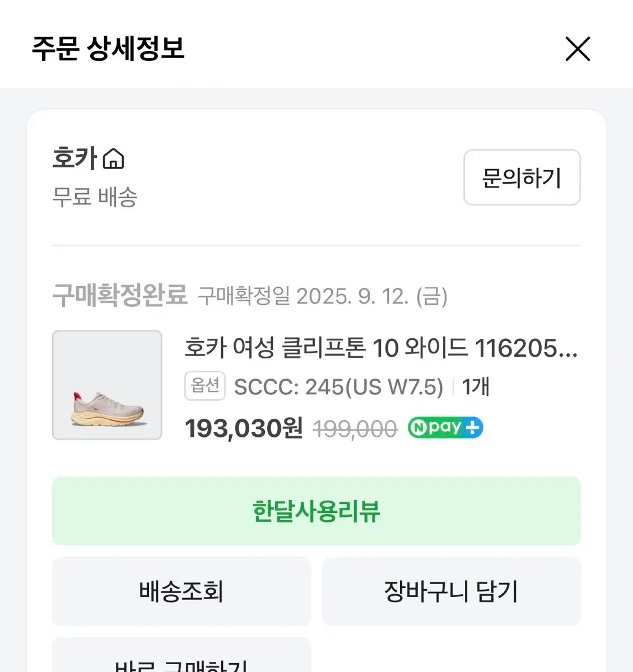Tap the 1개 quantity text
Viewport: 633px width, 672px height.
click(476, 387)
